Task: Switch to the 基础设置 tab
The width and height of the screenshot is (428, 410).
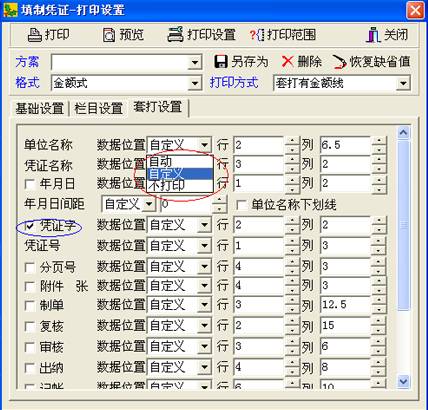Action: pos(40,108)
